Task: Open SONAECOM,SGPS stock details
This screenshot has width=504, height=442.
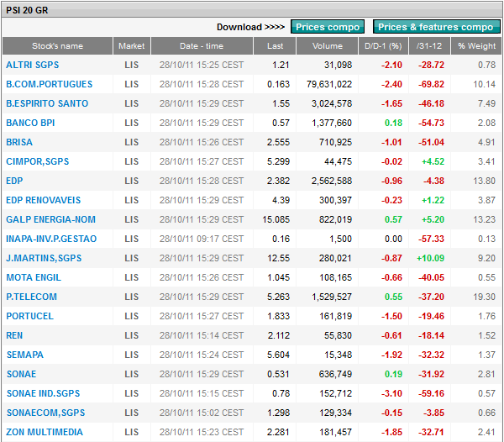Action: click(x=45, y=413)
